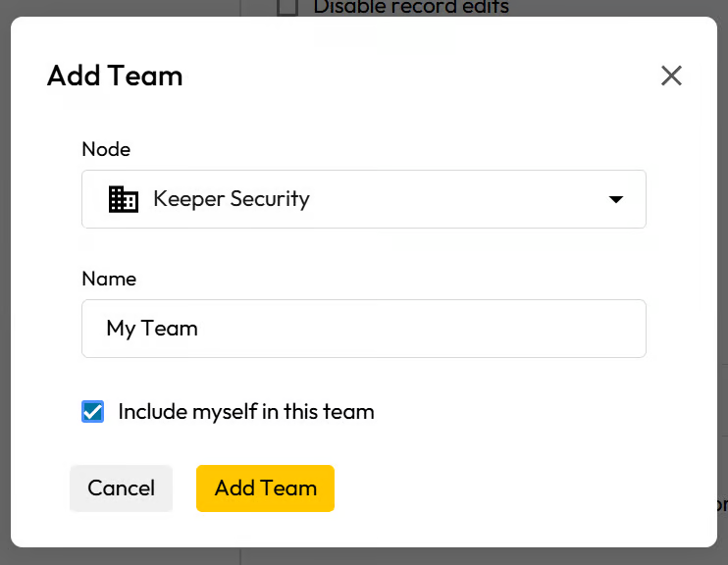This screenshot has width=728, height=565.
Task: Click the dimmed backdrop left of the dialog
Action: tap(5, 294)
